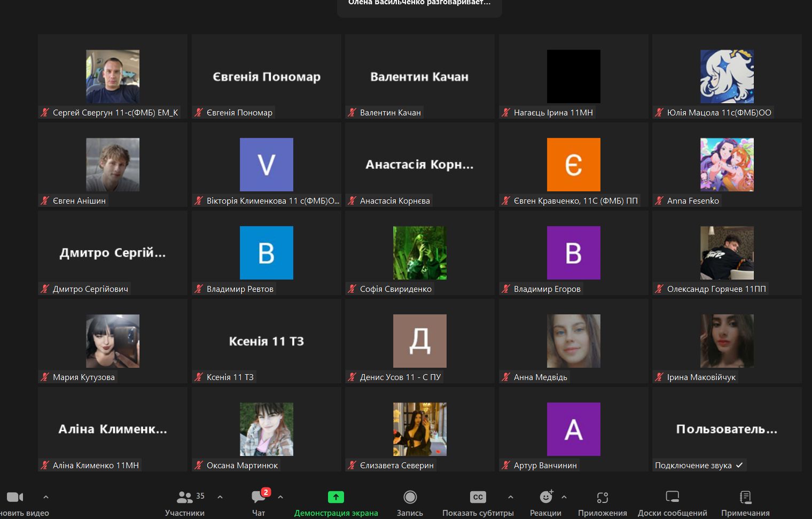This screenshot has height=519, width=812.
Task: Expand the subtitles options chevron
Action: (x=511, y=497)
